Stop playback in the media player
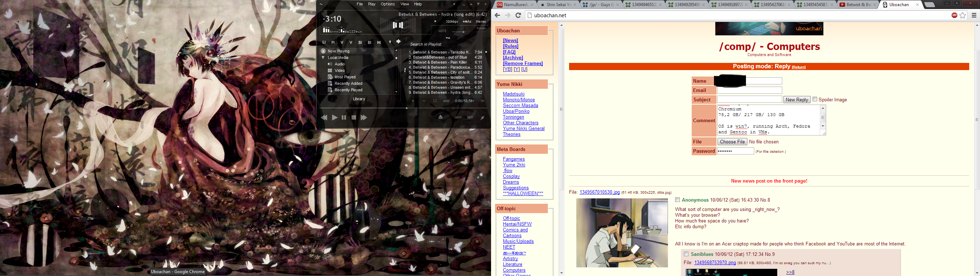 coord(354,118)
